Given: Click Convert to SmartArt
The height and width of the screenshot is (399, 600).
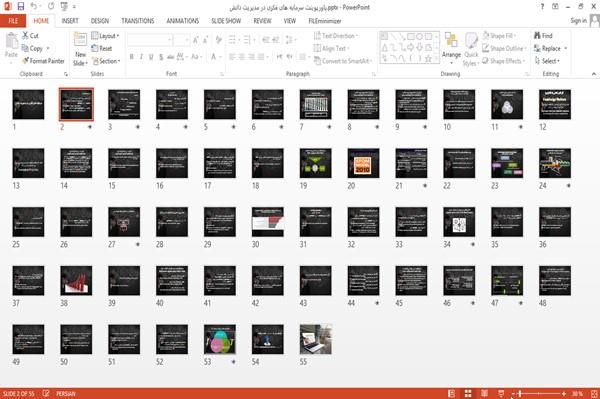Looking at the screenshot, I should tap(343, 61).
